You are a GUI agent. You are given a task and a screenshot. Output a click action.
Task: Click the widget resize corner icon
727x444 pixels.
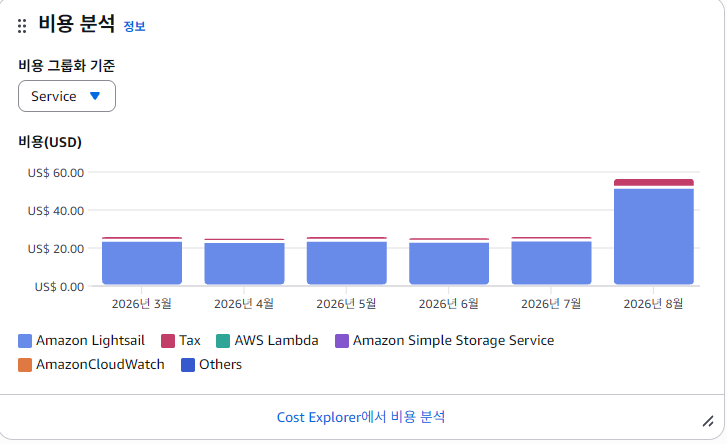click(708, 421)
